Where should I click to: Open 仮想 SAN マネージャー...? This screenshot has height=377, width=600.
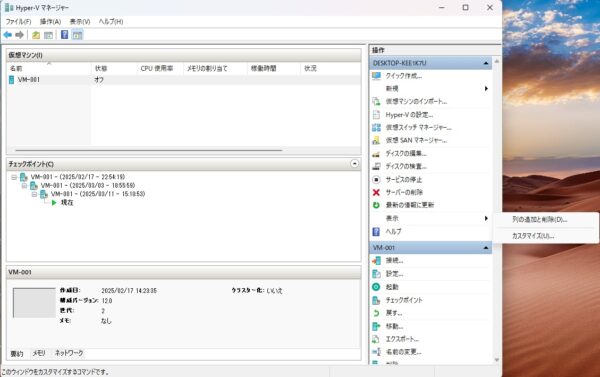pyautogui.click(x=416, y=140)
